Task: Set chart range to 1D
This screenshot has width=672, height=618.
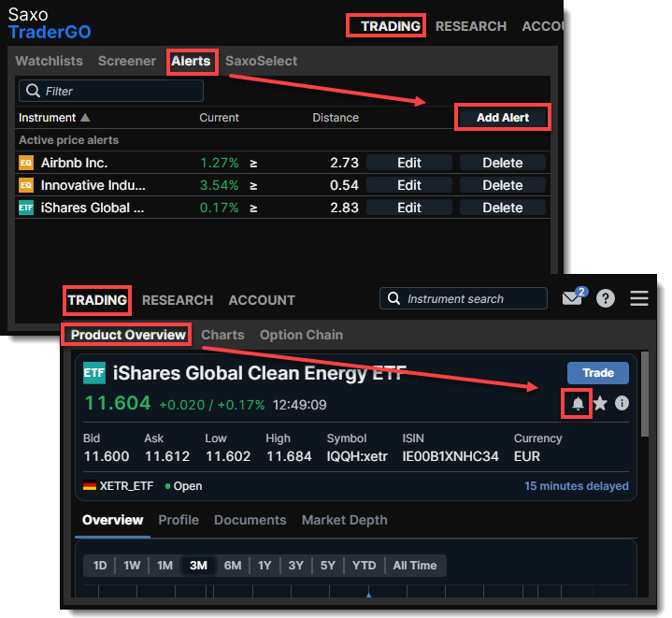Action: pyautogui.click(x=100, y=566)
